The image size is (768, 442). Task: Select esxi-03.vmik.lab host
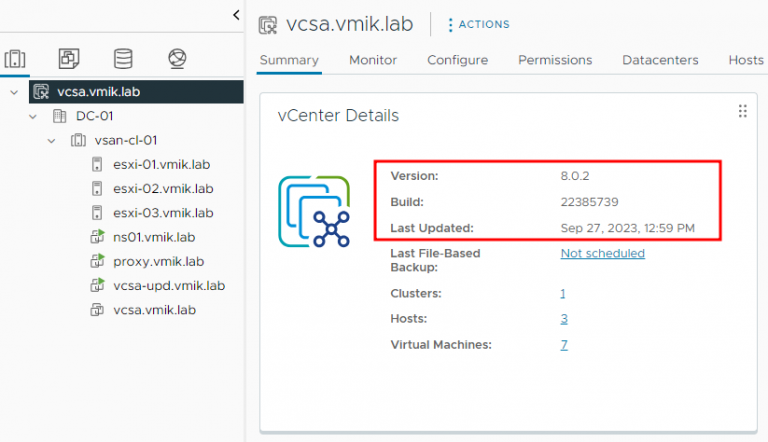163,213
